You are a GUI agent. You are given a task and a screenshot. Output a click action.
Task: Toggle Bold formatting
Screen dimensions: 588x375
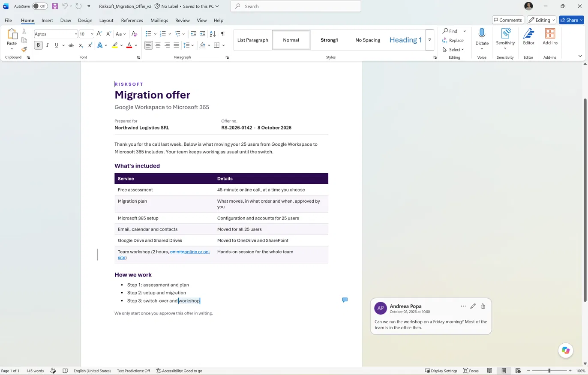(x=38, y=45)
